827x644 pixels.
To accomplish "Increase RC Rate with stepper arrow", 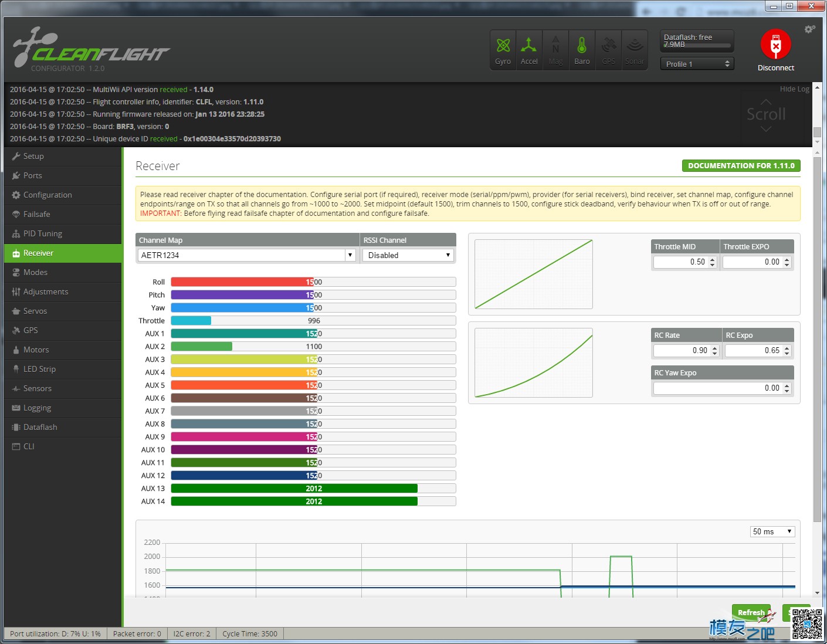I will click(x=714, y=348).
